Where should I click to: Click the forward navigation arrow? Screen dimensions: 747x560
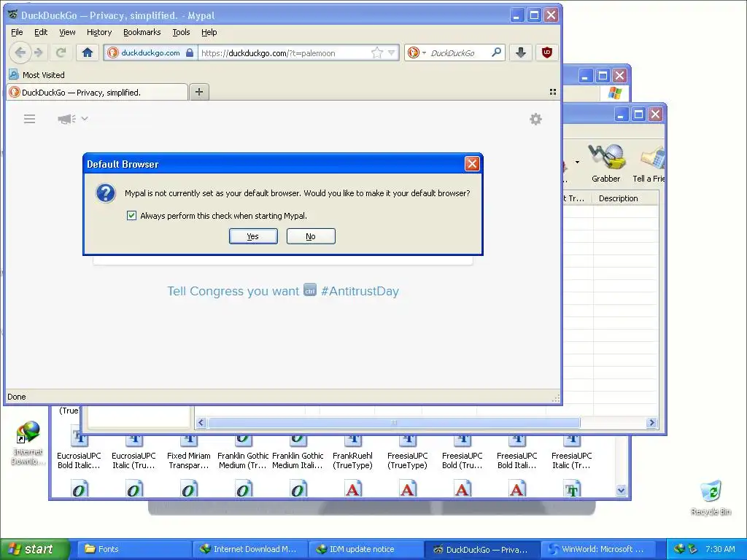(x=39, y=52)
